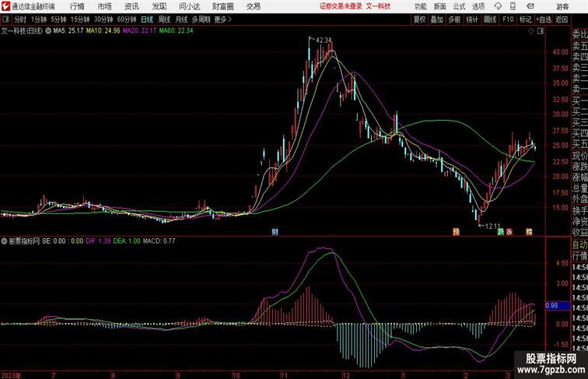Image resolution: width=588 pixels, height=379 pixels.
Task: Click the DIF: 1.39 value
Action: point(98,241)
